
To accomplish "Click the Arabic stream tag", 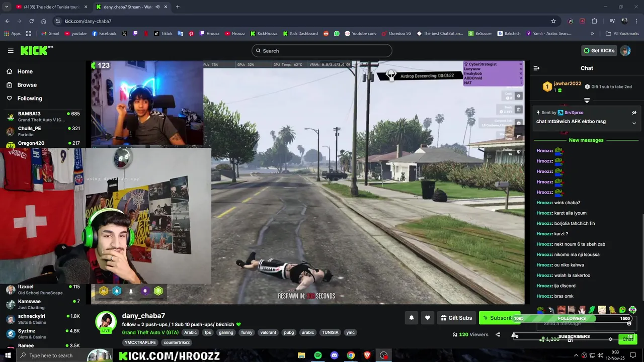I will tap(190, 332).
